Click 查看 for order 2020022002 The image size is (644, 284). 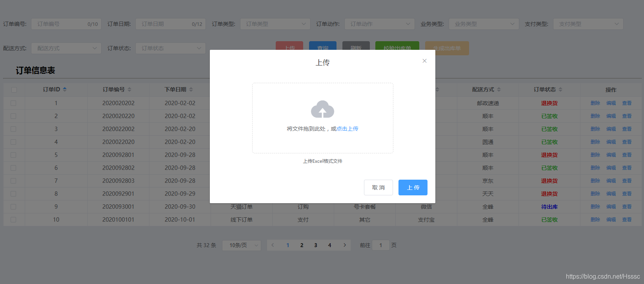tap(627, 129)
